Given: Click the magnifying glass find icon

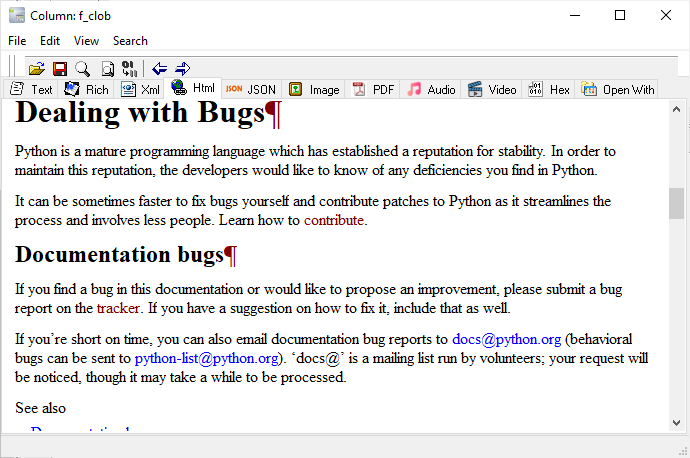Looking at the screenshot, I should tap(82, 69).
